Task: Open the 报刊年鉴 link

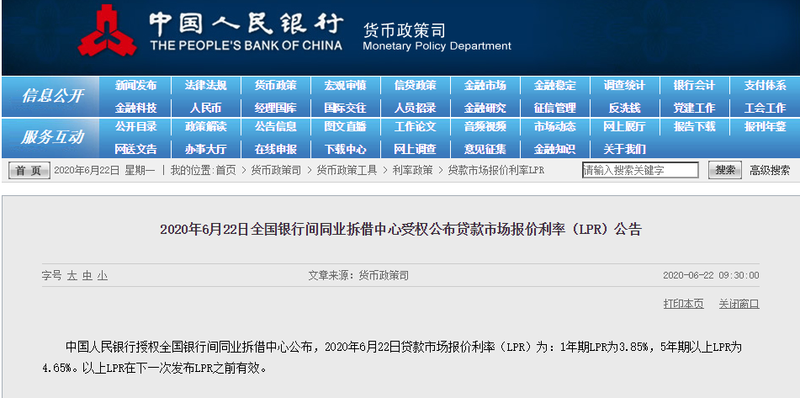Action: tap(765, 127)
